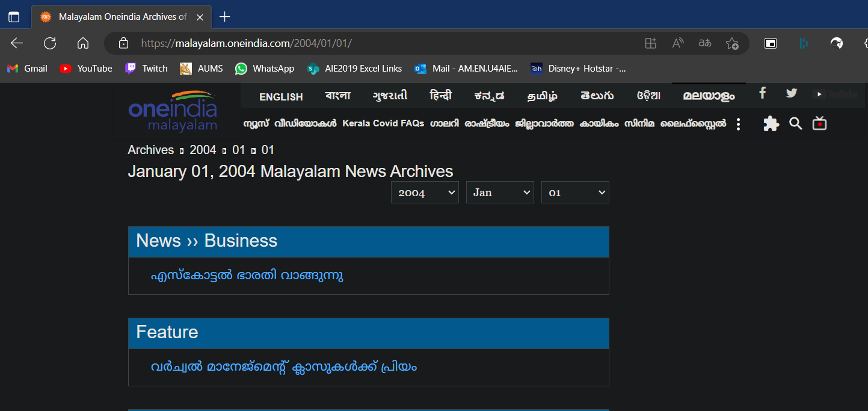
Task: Click the split screen toolbar icon
Action: pos(771,43)
